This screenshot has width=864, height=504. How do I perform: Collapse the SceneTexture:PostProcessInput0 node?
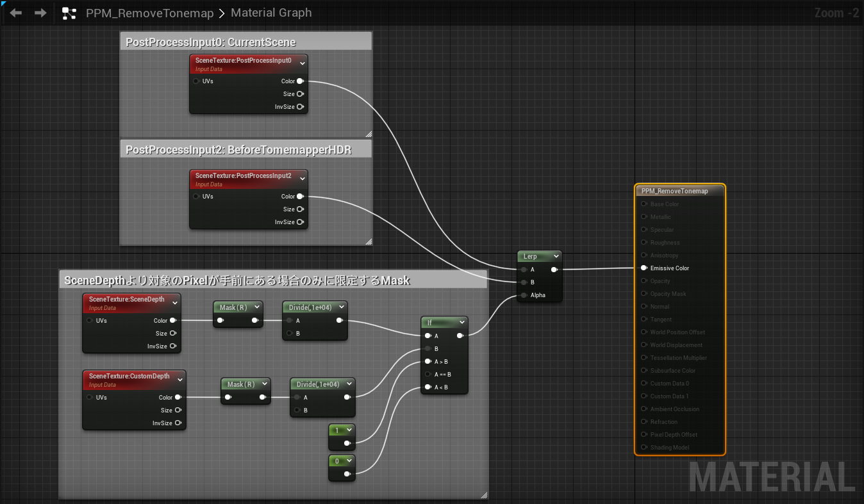click(301, 62)
